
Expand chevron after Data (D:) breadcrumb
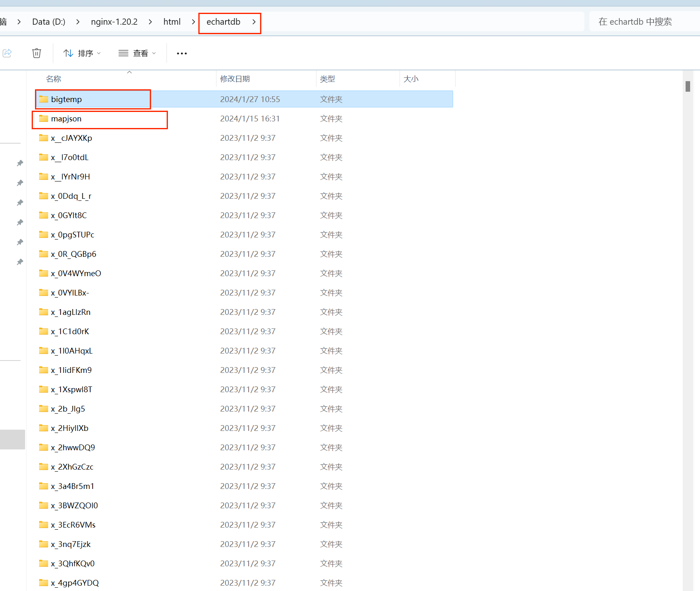78,22
